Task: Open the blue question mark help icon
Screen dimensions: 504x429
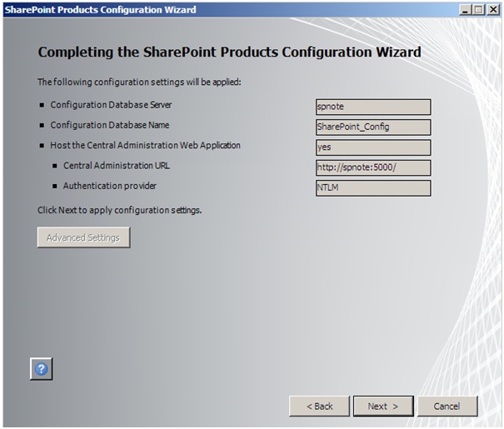Action: [x=41, y=368]
